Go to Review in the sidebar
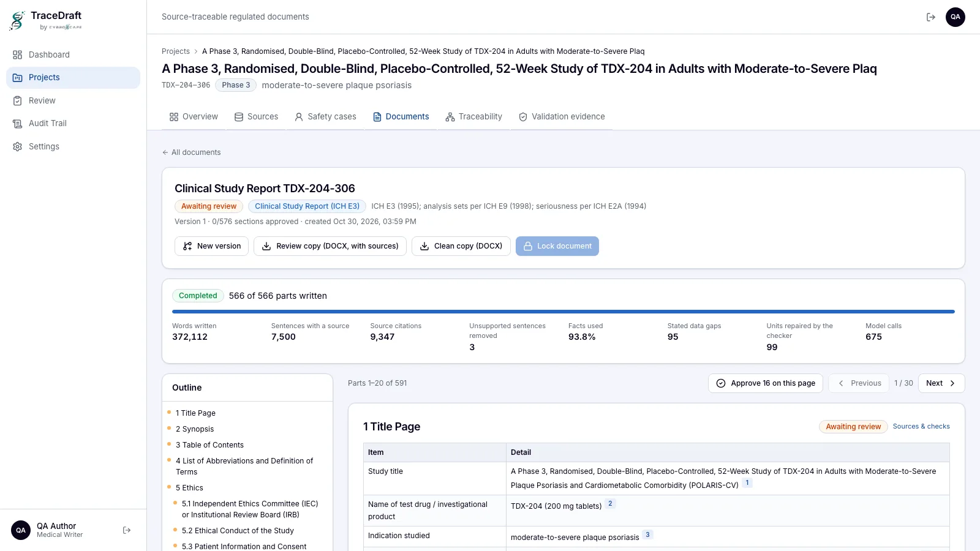This screenshot has height=551, width=980. (x=73, y=100)
